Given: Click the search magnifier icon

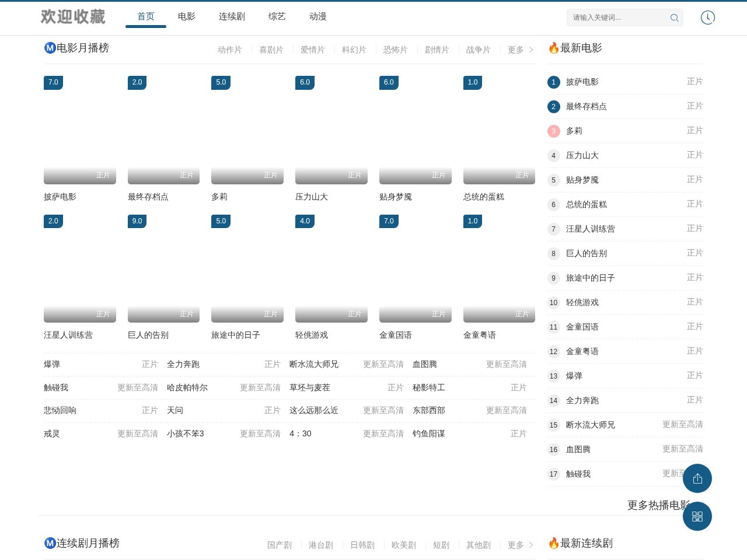Looking at the screenshot, I should 674,17.
